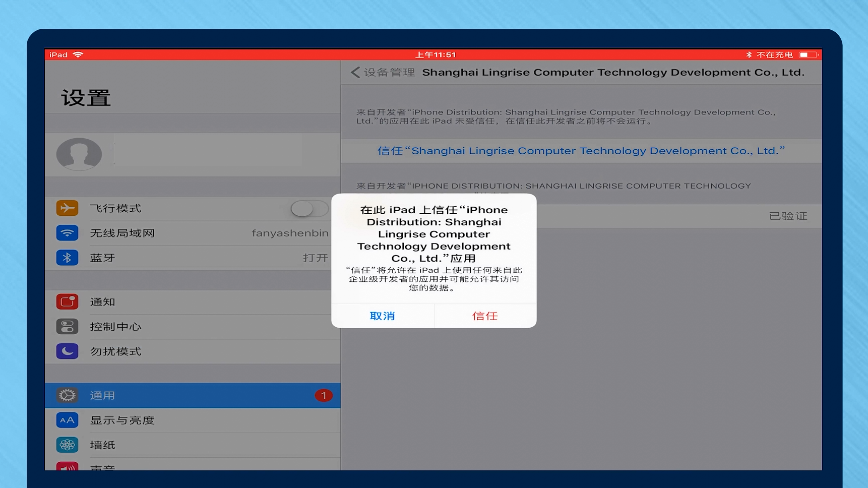Open the 通知 settings row
Viewport: 868px width, 488px height.
click(x=193, y=301)
